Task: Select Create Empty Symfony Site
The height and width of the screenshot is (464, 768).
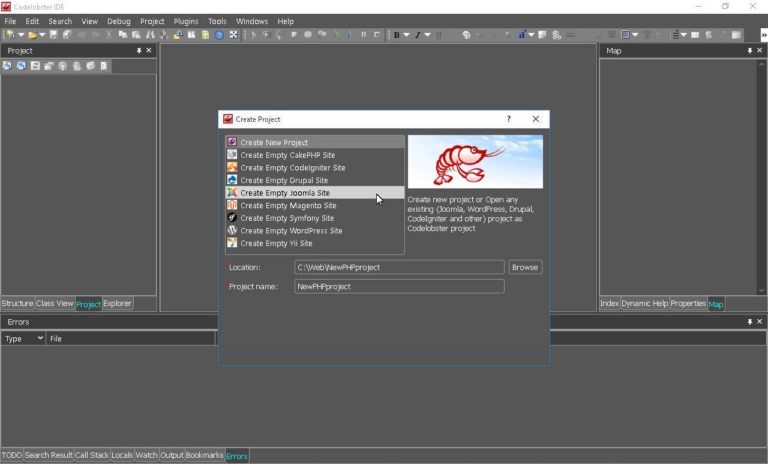Action: click(x=315, y=218)
